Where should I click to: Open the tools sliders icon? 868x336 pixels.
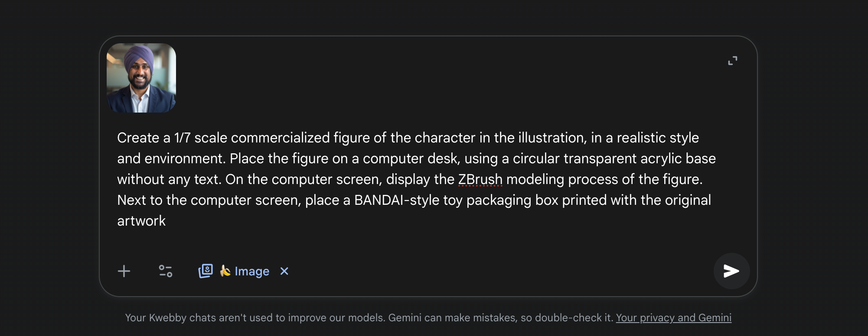(x=165, y=271)
